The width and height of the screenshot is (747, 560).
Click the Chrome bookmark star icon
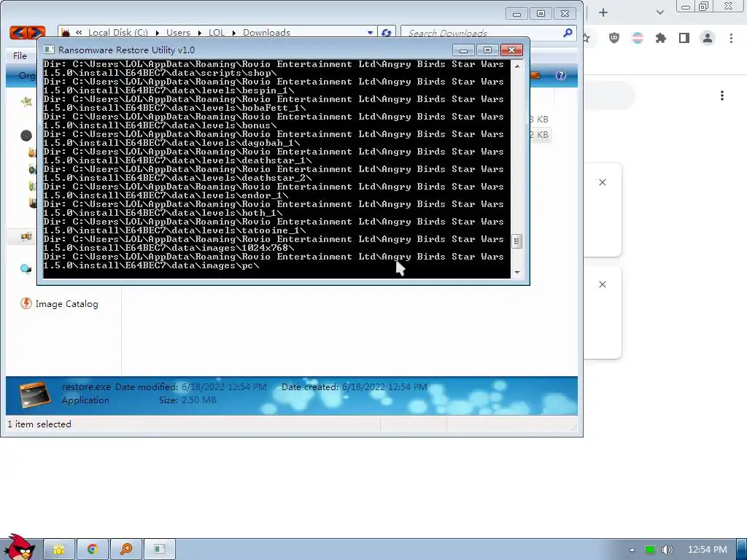[x=587, y=38]
